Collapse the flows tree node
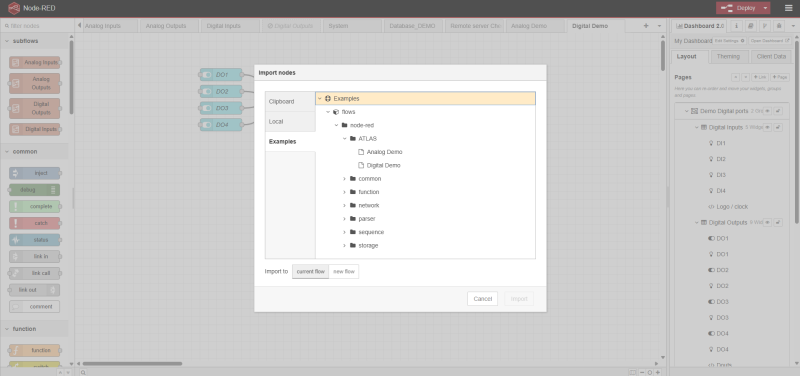The width and height of the screenshot is (800, 376). [x=328, y=112]
